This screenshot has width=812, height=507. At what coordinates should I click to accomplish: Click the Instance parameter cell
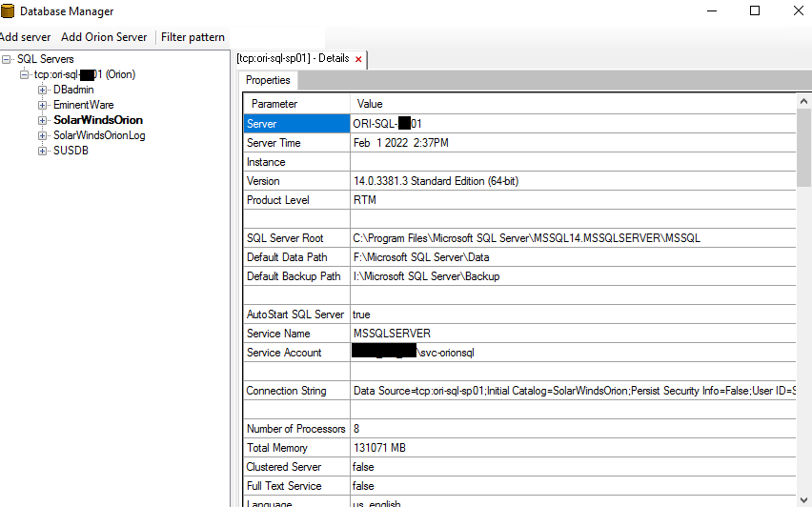click(x=296, y=162)
